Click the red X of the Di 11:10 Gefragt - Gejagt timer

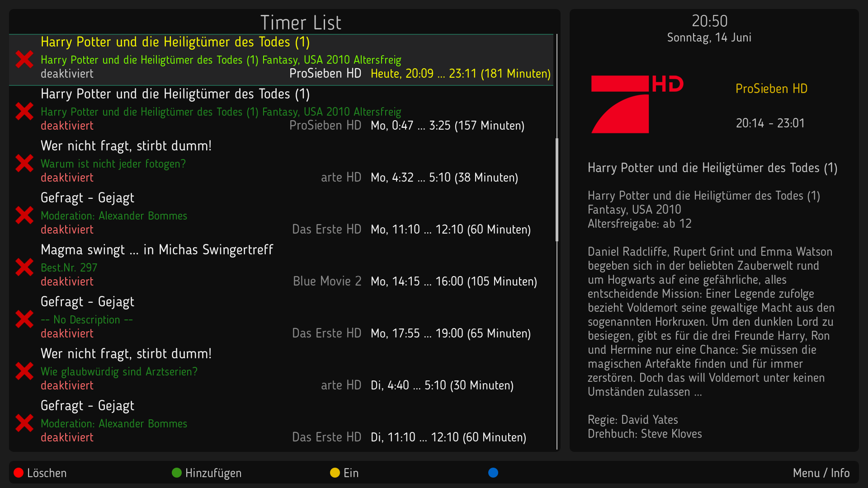[24, 423]
